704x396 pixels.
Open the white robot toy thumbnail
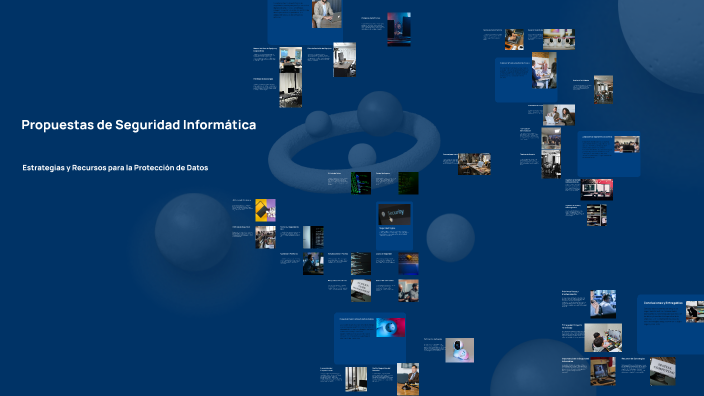coord(459,350)
